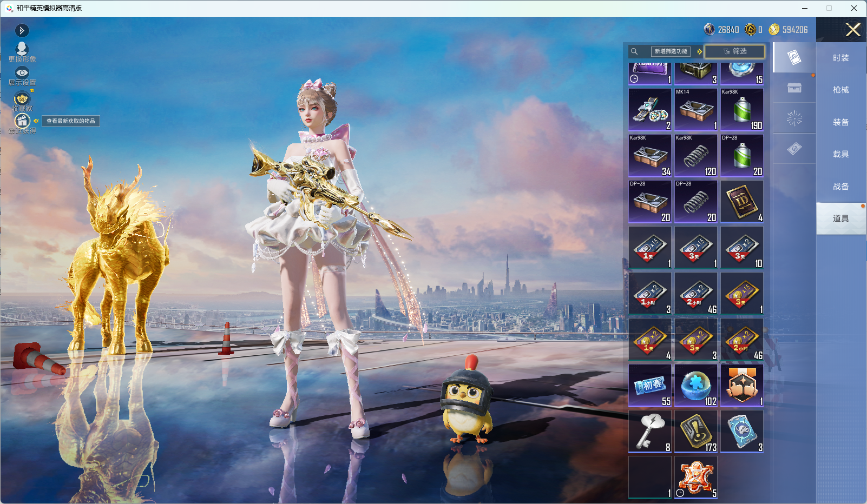Select the fireworks sub-category icon
Screen dimensions: 867x504
coord(794,118)
